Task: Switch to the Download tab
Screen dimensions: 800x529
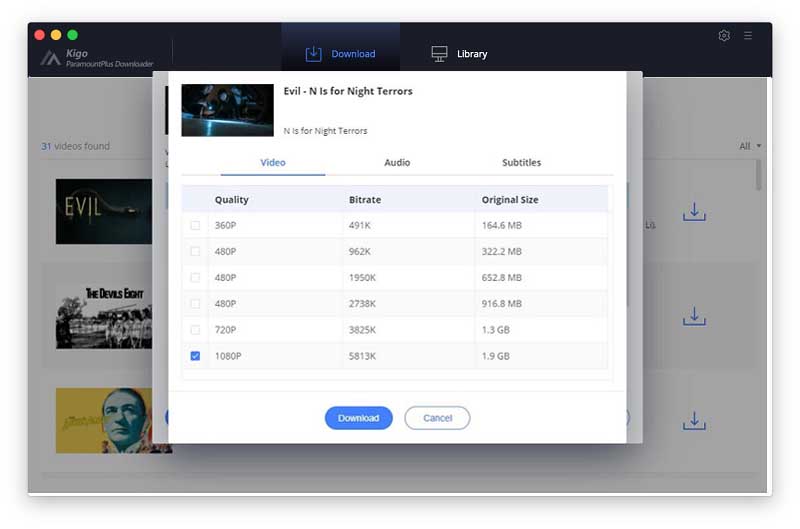Action: pos(340,54)
